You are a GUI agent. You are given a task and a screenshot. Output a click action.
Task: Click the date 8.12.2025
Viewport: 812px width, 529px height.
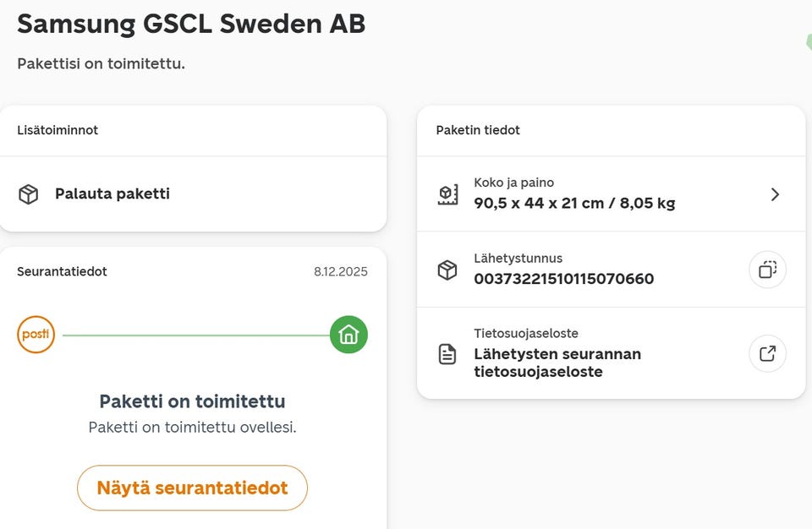[340, 272]
